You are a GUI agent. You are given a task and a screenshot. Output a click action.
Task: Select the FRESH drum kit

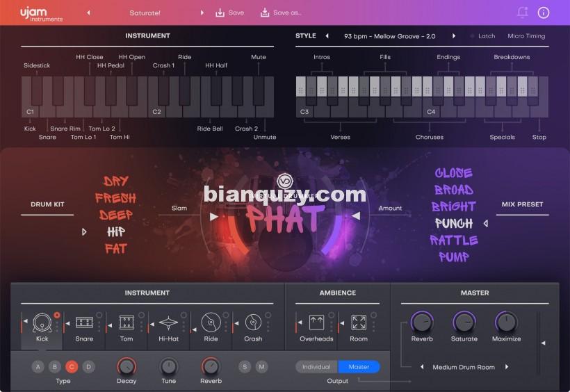point(115,198)
